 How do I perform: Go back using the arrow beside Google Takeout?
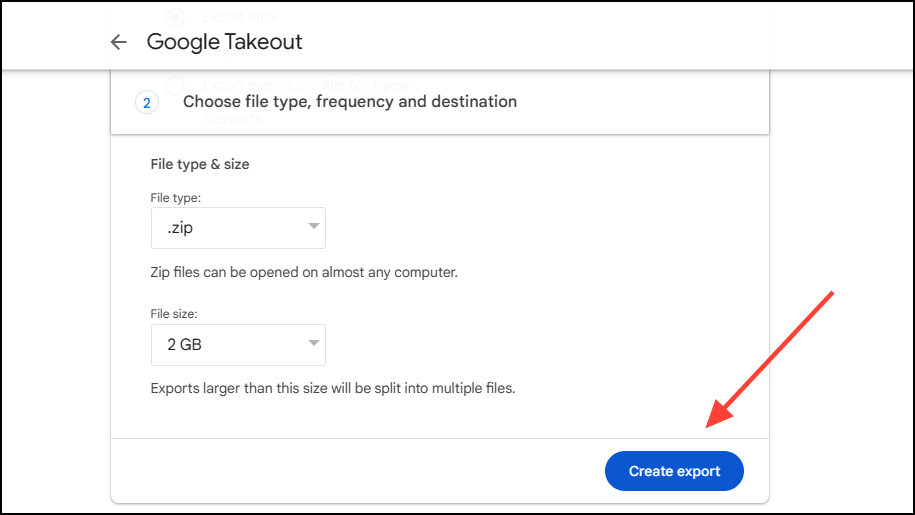click(118, 42)
